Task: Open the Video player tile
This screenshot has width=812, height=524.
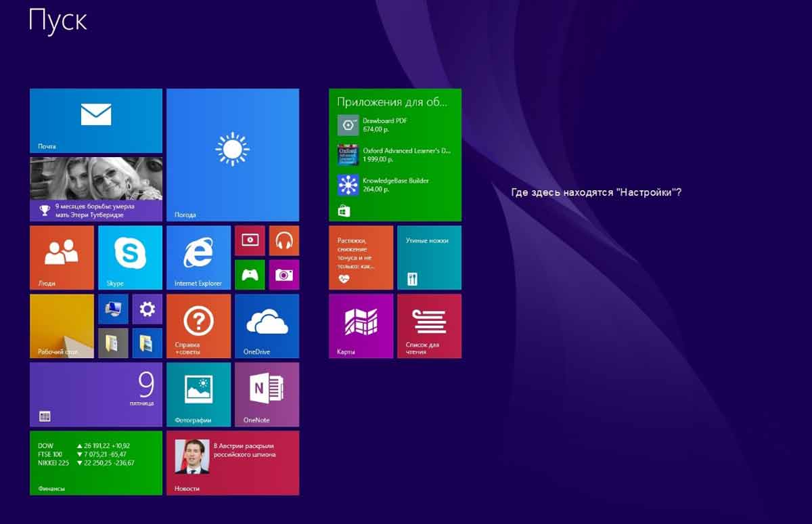Action: [x=250, y=240]
